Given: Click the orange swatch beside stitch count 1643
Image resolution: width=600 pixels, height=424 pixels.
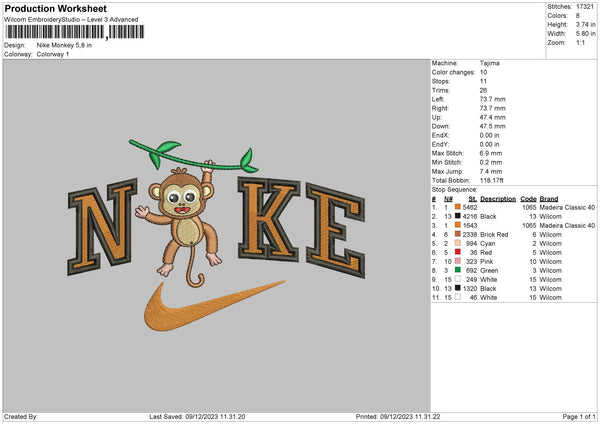Looking at the screenshot, I should tap(458, 225).
